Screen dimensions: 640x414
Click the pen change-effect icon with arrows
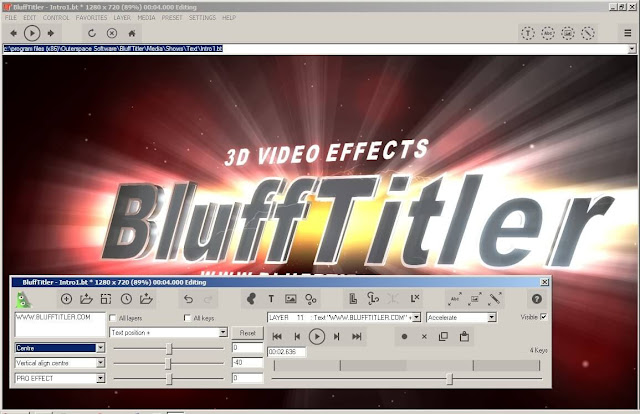pos(495,299)
